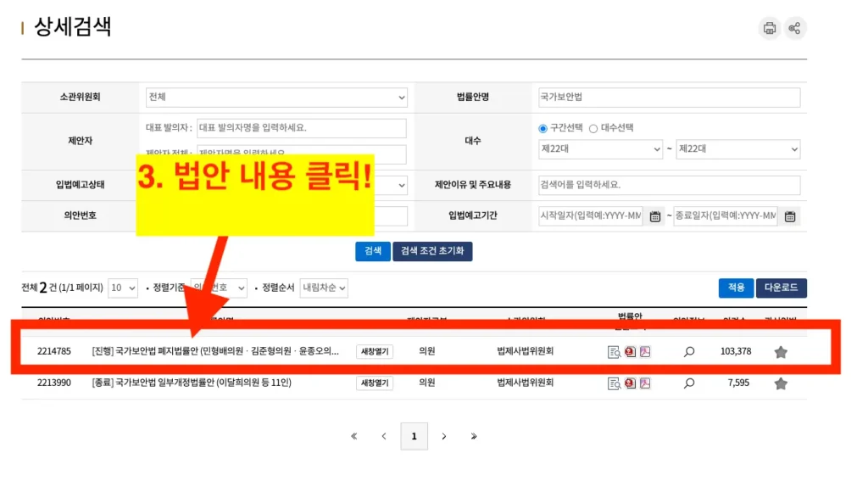Open the document preview icon for bill 2214785
The height and width of the screenshot is (492, 868).
pos(615,351)
